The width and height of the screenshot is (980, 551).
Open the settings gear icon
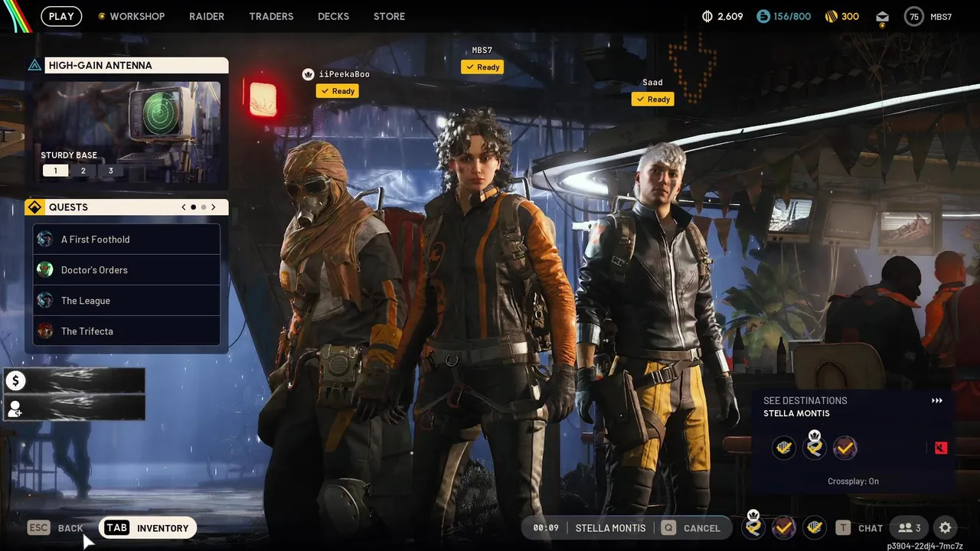(946, 527)
